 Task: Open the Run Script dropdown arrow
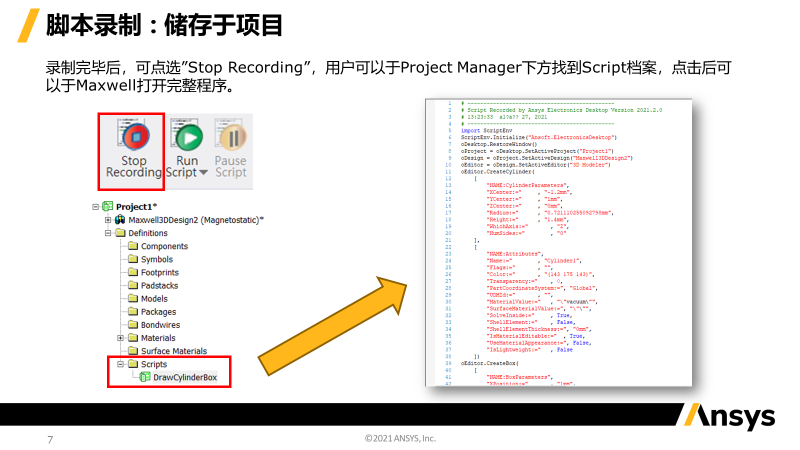tap(203, 173)
